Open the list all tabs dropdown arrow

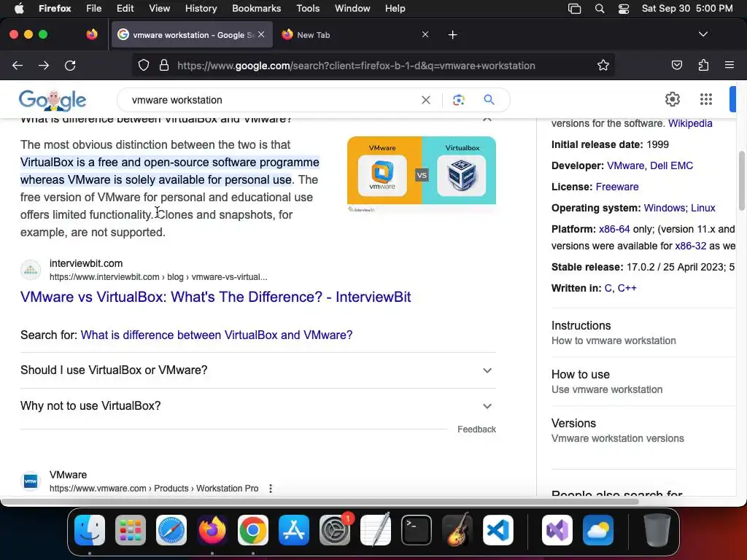(703, 34)
